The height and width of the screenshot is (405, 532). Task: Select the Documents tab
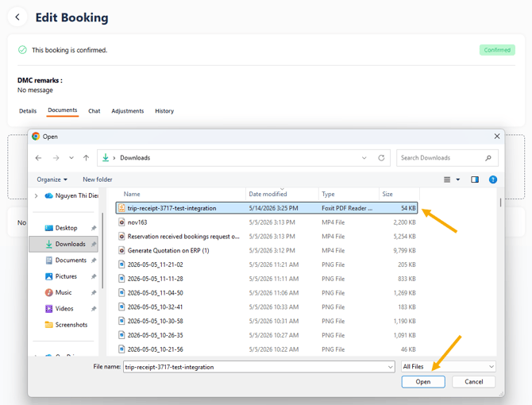point(63,110)
